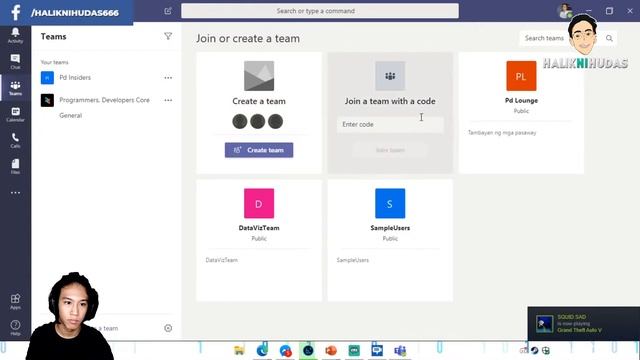
Task: Open the Activity feed in the sidebar
Action: [x=15, y=35]
